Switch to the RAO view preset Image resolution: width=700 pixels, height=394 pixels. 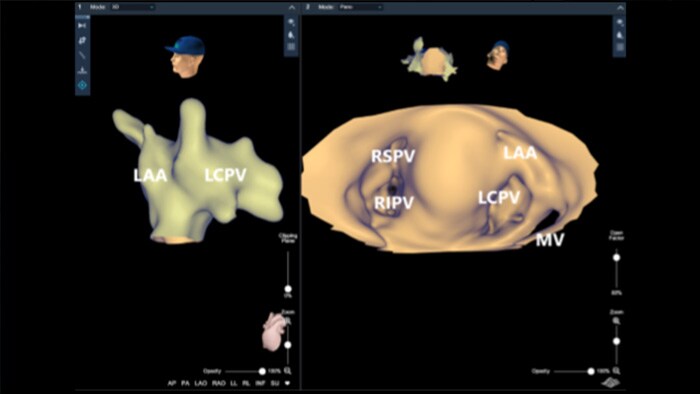point(218,383)
